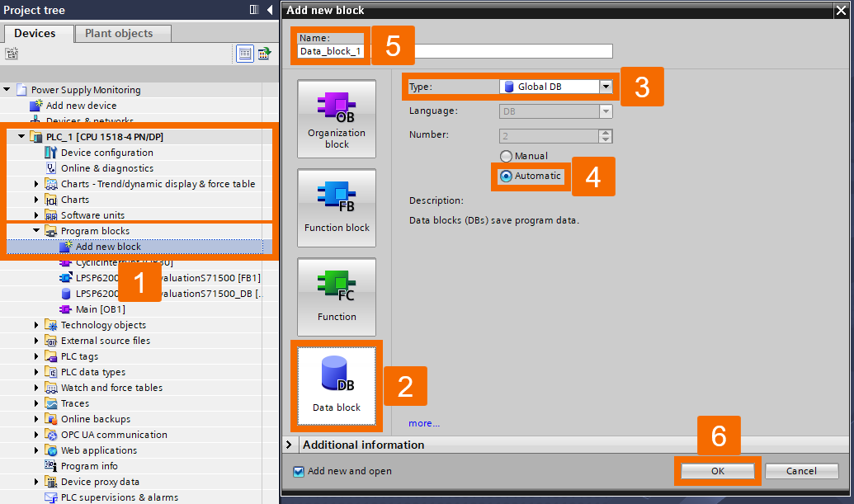Image resolution: width=854 pixels, height=504 pixels.
Task: Click Cancel in Add new block dialog
Action: pos(801,471)
